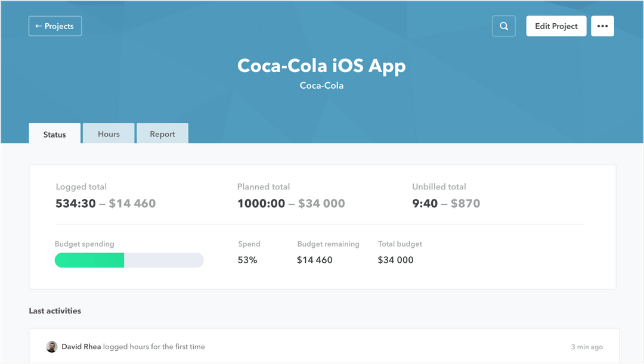Click the Total budget amount
The height and width of the screenshot is (364, 644).
tap(395, 260)
